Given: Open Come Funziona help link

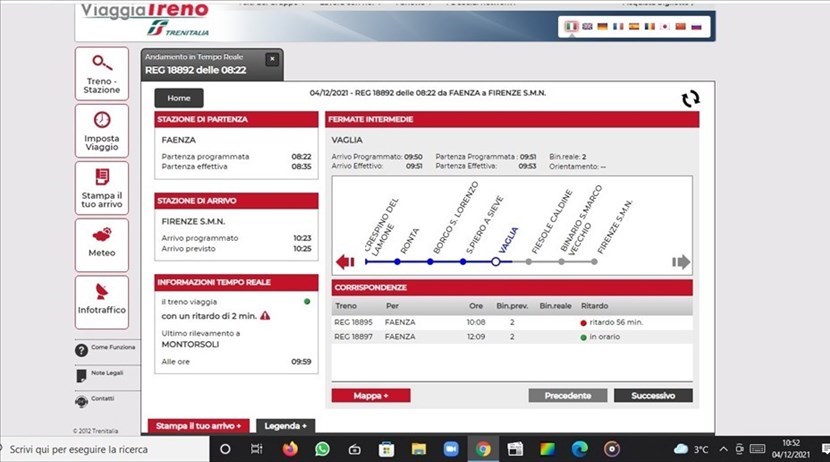Looking at the screenshot, I should coord(105,349).
